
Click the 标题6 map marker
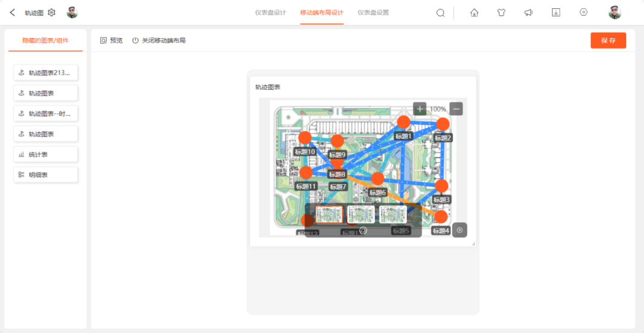pos(377,179)
